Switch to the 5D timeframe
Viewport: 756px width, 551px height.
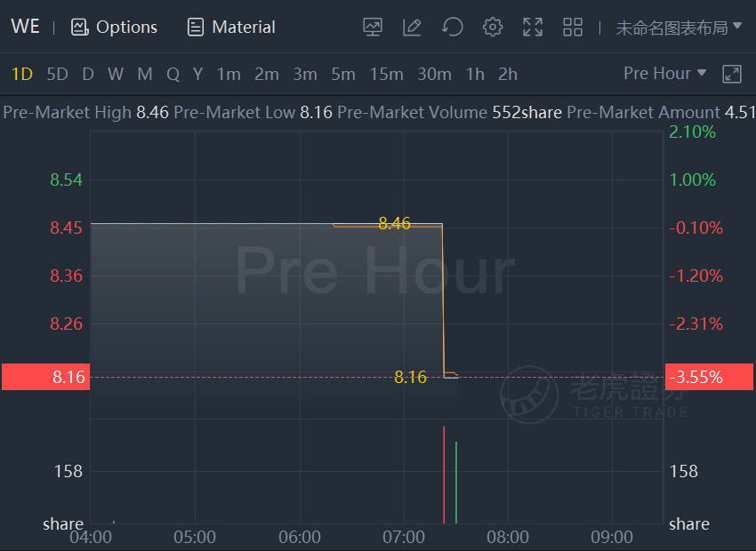tap(58, 74)
